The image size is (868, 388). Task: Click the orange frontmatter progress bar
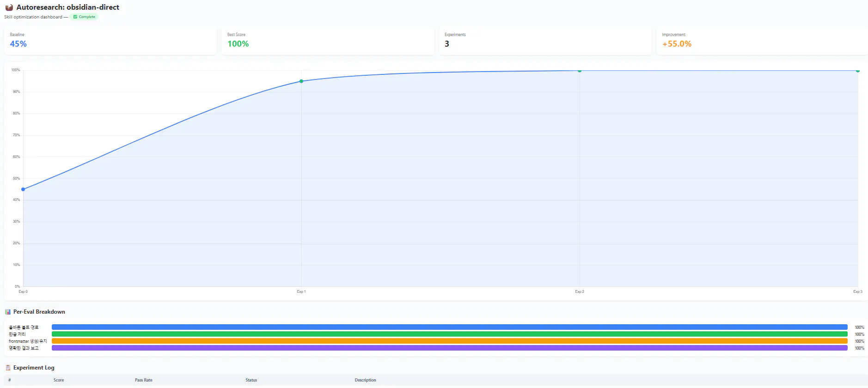(450, 341)
